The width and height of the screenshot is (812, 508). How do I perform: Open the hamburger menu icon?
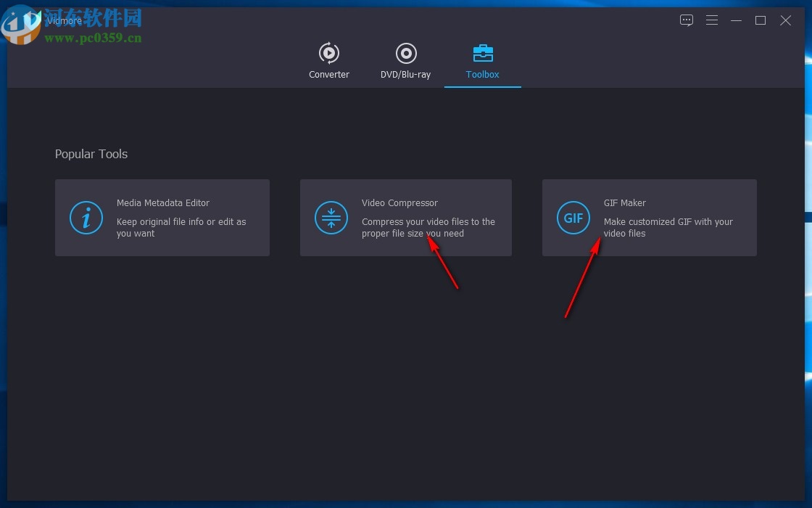pyautogui.click(x=711, y=20)
